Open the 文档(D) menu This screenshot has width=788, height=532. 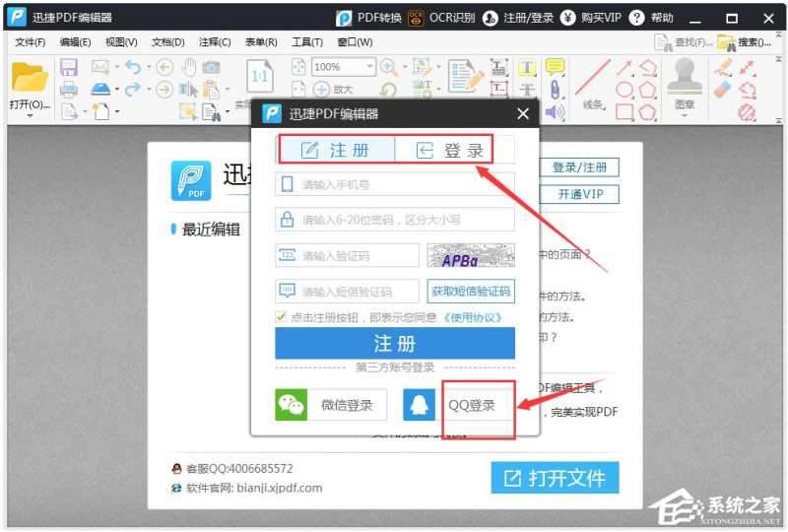[x=167, y=42]
